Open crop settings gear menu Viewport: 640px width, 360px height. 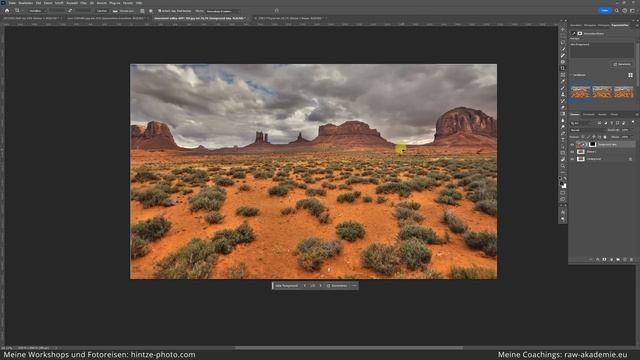151,11
